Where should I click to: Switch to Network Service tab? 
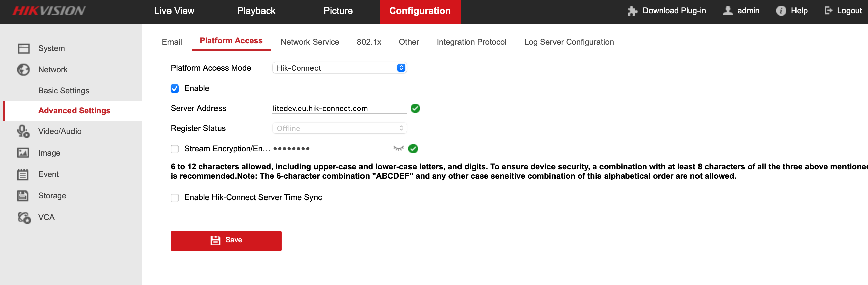310,42
